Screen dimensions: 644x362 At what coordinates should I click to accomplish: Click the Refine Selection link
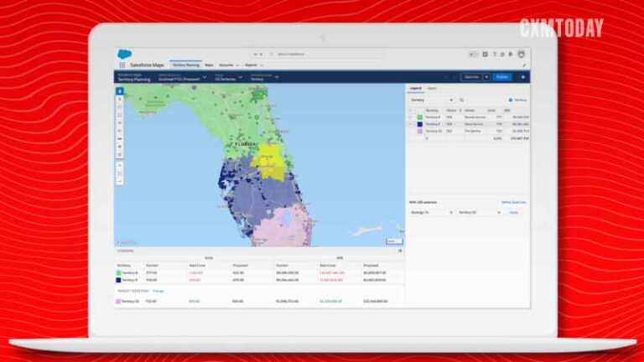513,202
